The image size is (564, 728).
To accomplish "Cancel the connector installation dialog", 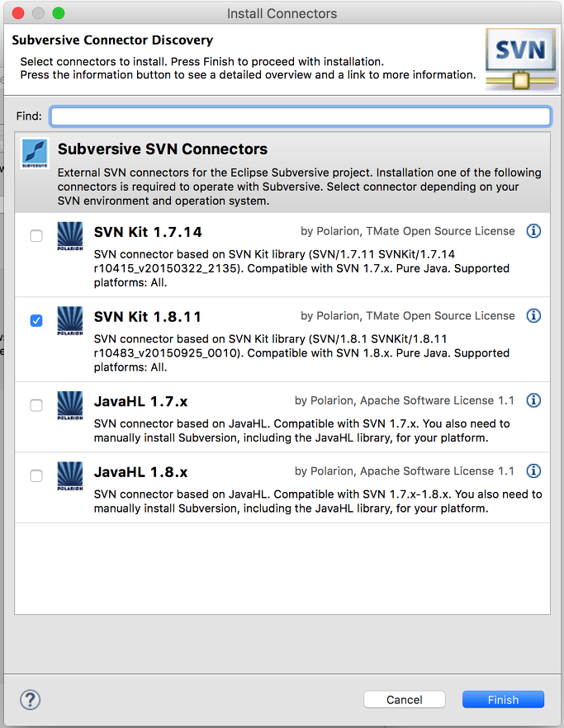I will pos(404,700).
